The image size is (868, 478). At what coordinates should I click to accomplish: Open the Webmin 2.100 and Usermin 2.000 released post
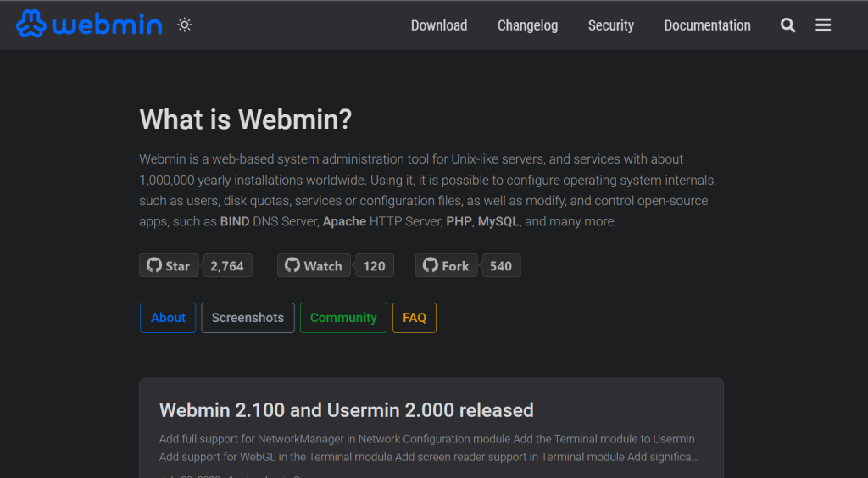tap(347, 410)
